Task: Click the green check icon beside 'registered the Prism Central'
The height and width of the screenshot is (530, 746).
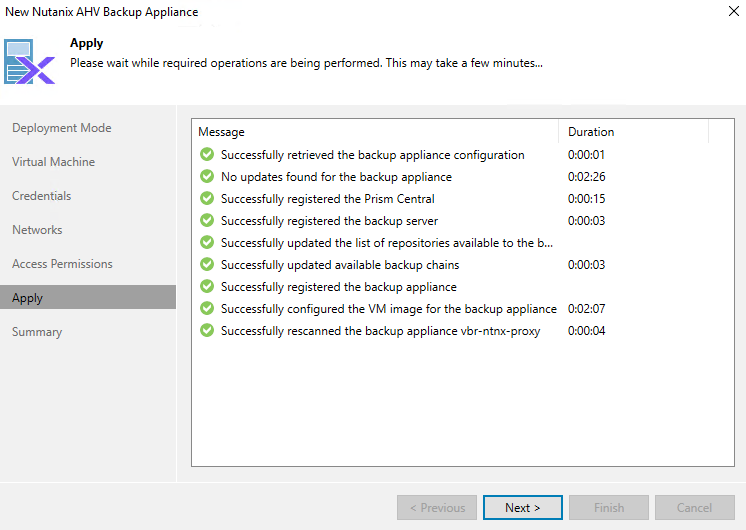Action: pyautogui.click(x=207, y=198)
